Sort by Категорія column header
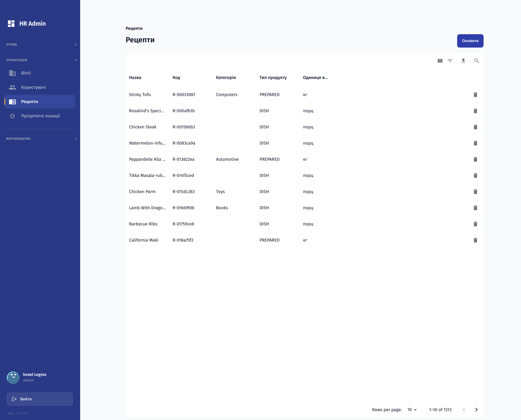The height and width of the screenshot is (420, 521). pyautogui.click(x=226, y=78)
